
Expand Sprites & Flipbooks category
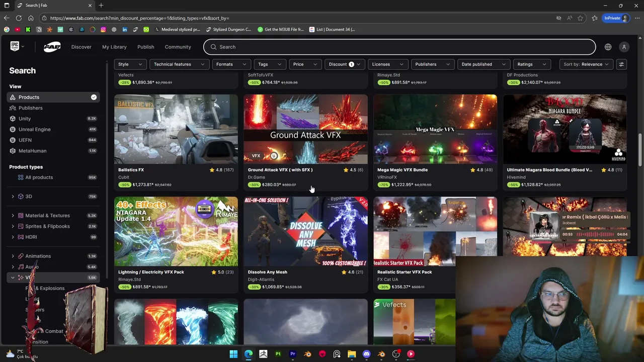[x=13, y=226]
